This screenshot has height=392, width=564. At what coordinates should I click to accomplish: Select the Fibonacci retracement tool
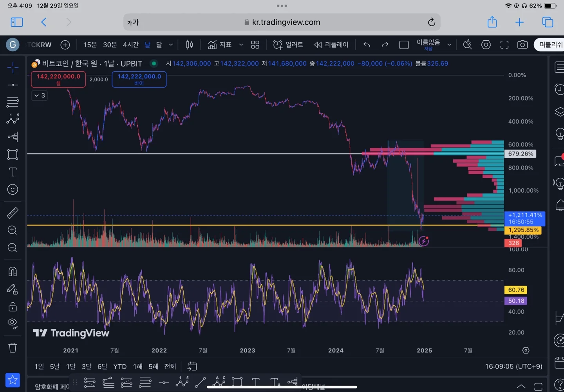click(x=13, y=102)
